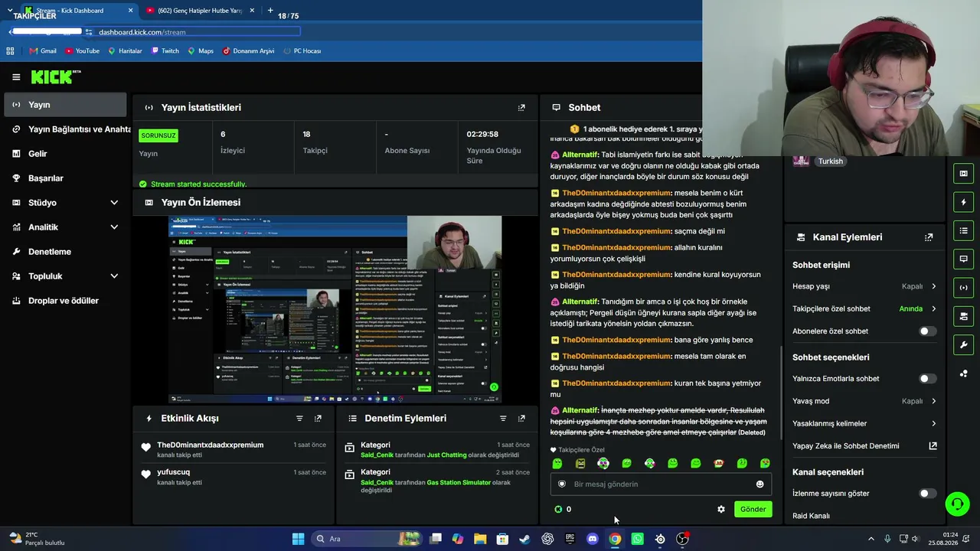The width and height of the screenshot is (980, 551).
Task: Click the Gönder send button
Action: (x=753, y=509)
